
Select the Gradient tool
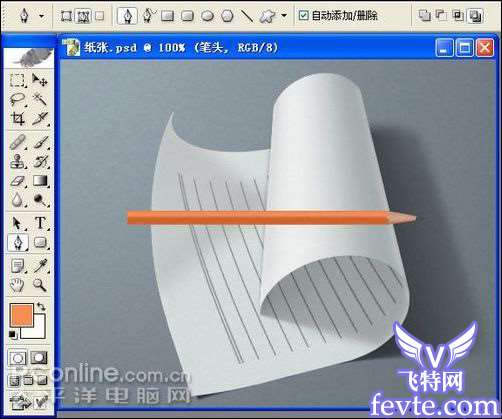pyautogui.click(x=40, y=181)
